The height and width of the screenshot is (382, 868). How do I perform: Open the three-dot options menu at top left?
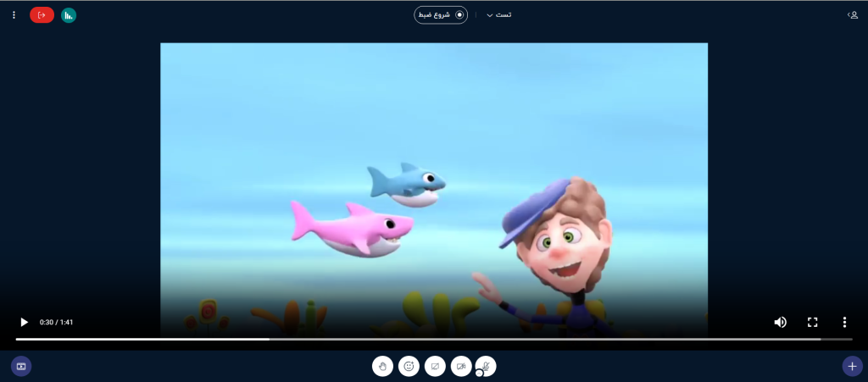[x=14, y=15]
